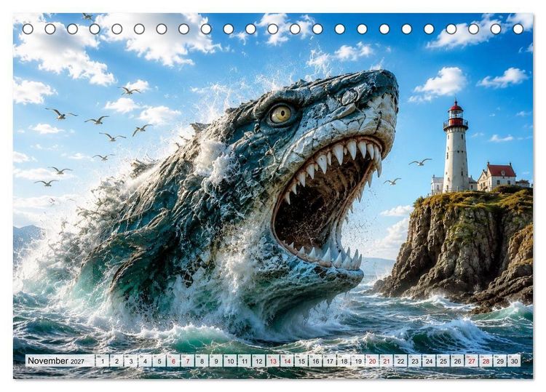The image size is (546, 392).
Task: Select red date 13 in the calendar strip
Action: click(273, 361)
